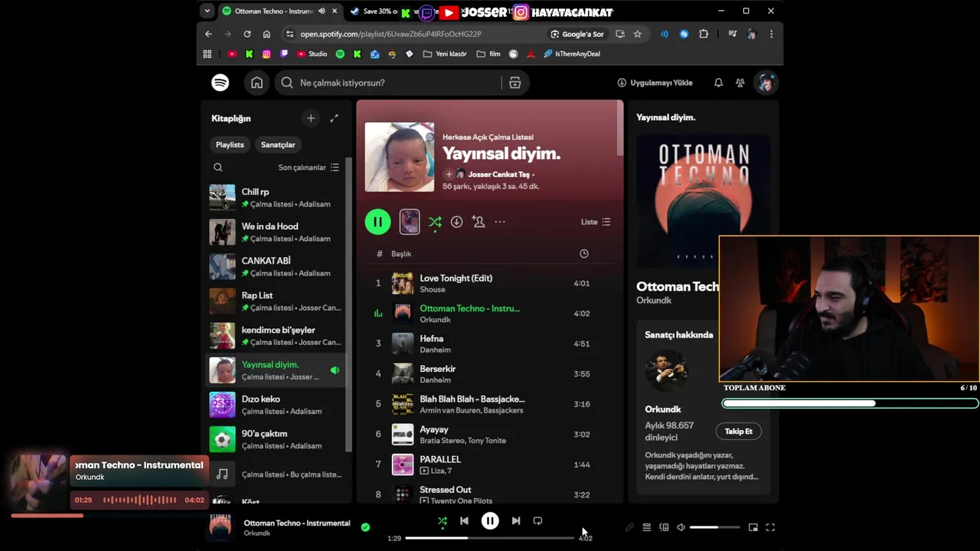Viewport: 980px width, 551px height.
Task: Click the green saved check next to the song
Action: 365,527
